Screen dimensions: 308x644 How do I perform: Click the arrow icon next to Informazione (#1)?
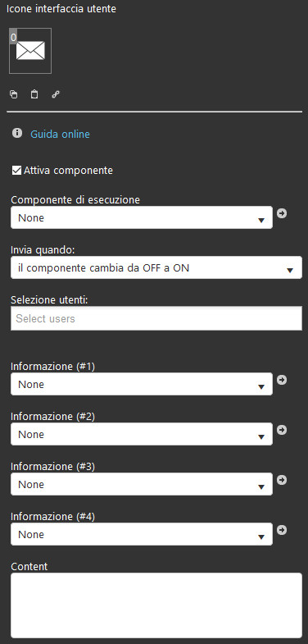[x=282, y=380]
